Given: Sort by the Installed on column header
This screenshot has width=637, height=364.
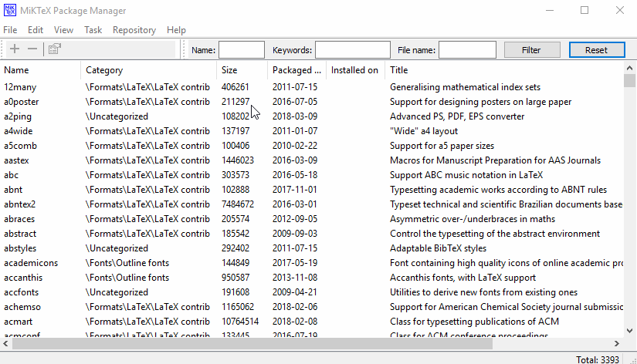Looking at the screenshot, I should [x=354, y=70].
